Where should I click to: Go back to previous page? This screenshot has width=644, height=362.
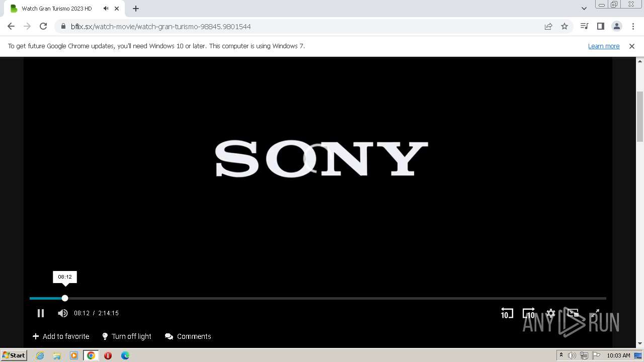pos(11,26)
